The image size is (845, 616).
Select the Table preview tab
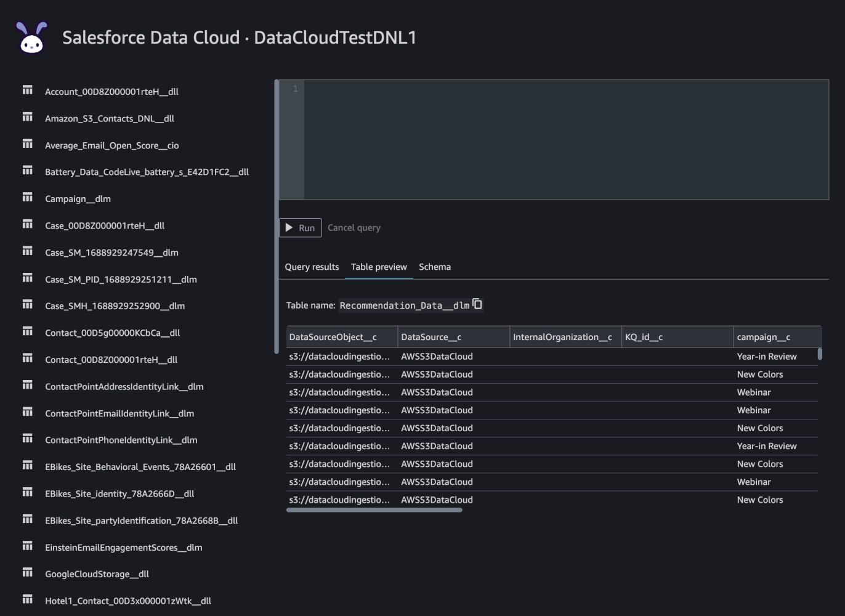tap(379, 267)
